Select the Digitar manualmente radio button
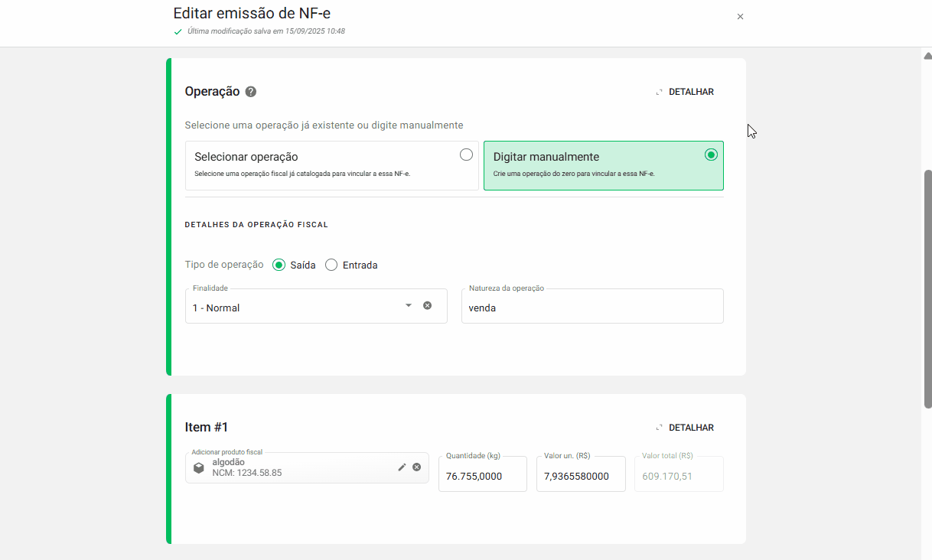This screenshot has height=560, width=932. (710, 154)
